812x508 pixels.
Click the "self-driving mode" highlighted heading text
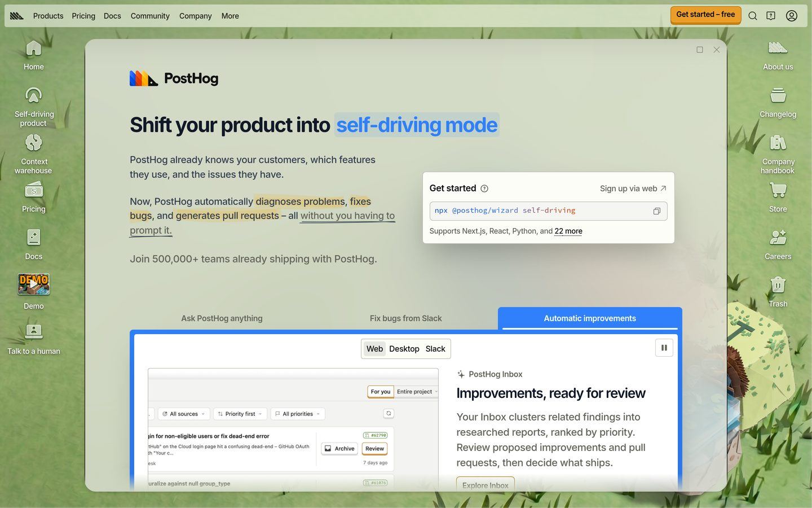(x=417, y=125)
